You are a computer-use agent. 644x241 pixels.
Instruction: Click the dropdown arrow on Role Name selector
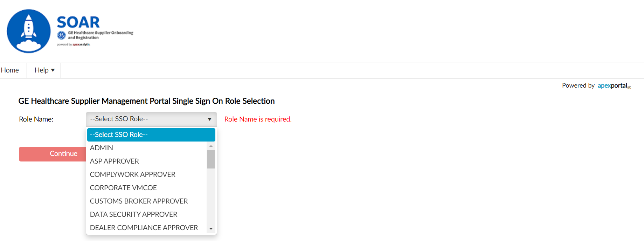click(209, 119)
